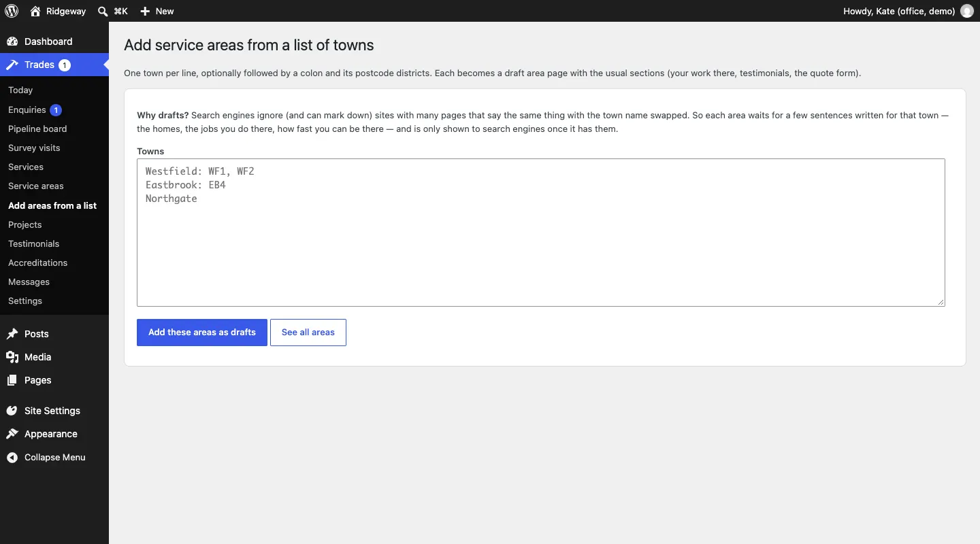
Task: Open the Media menu label
Action: pyautogui.click(x=38, y=357)
